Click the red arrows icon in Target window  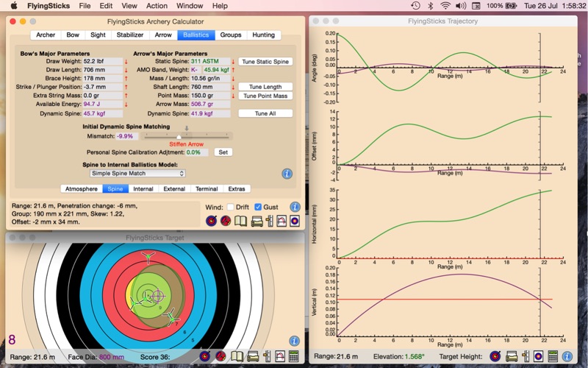coord(221,356)
